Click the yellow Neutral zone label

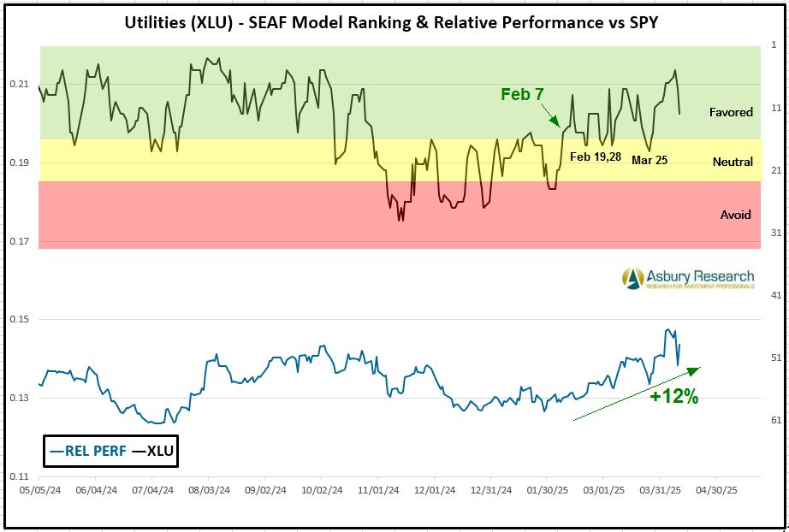pos(732,162)
